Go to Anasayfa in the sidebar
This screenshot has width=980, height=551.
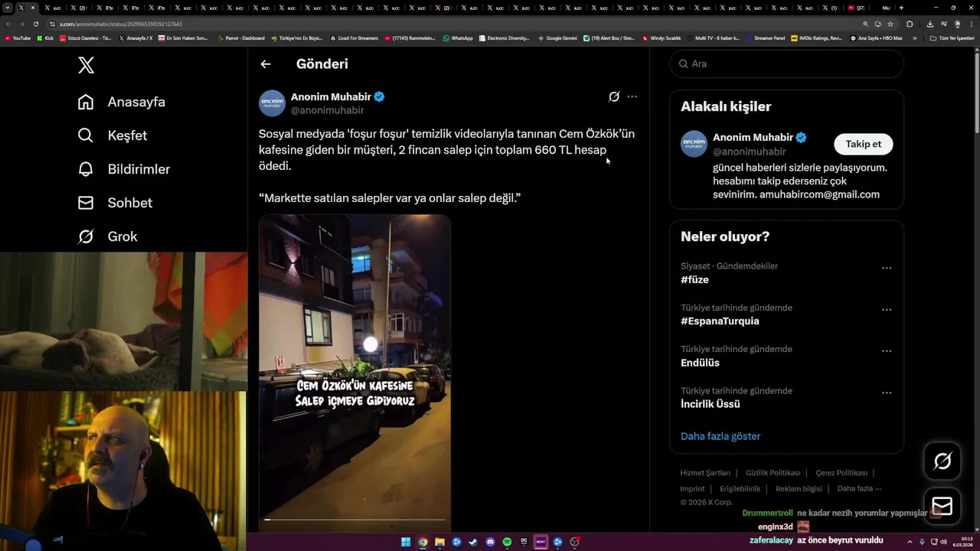pyautogui.click(x=122, y=102)
